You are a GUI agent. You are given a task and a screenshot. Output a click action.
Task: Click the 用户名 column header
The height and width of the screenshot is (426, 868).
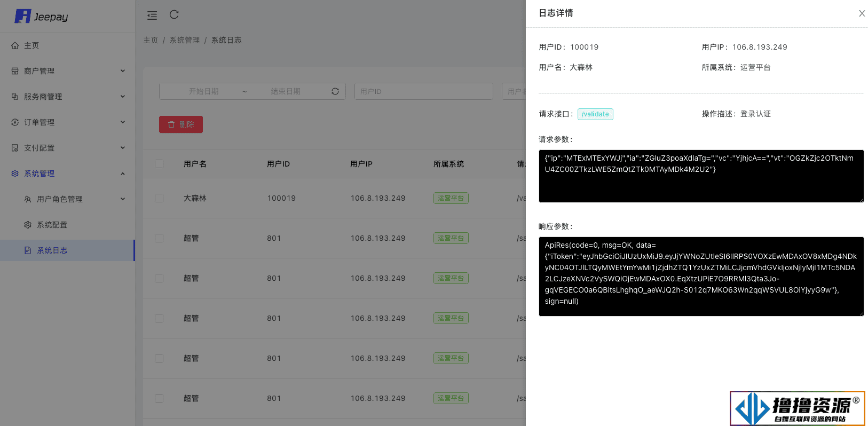coord(195,164)
